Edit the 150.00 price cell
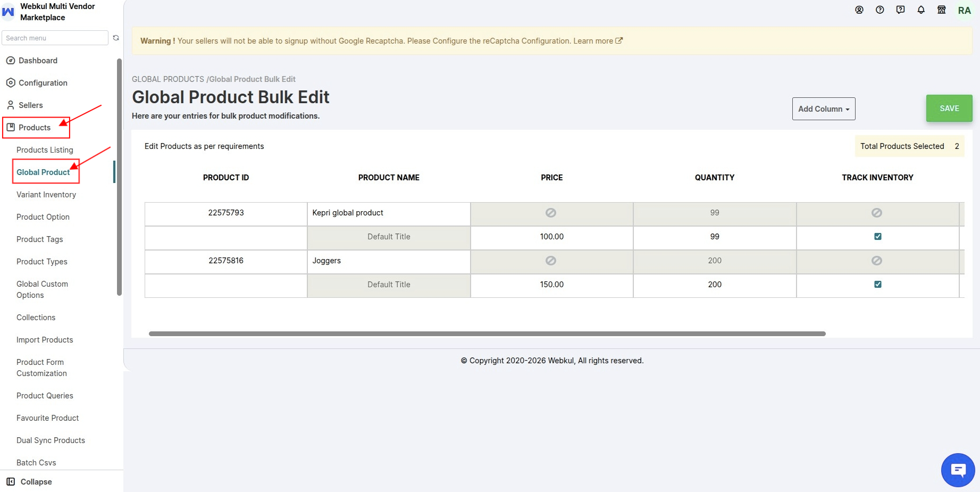The width and height of the screenshot is (980, 492). coord(552,285)
